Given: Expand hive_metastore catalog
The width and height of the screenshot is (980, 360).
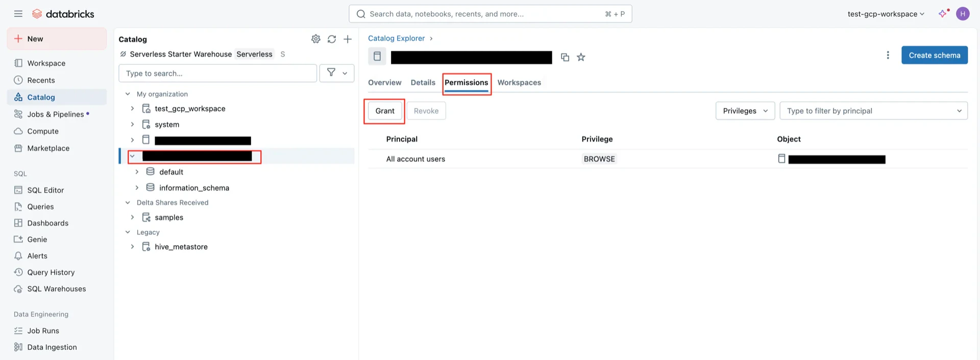Looking at the screenshot, I should [132, 247].
